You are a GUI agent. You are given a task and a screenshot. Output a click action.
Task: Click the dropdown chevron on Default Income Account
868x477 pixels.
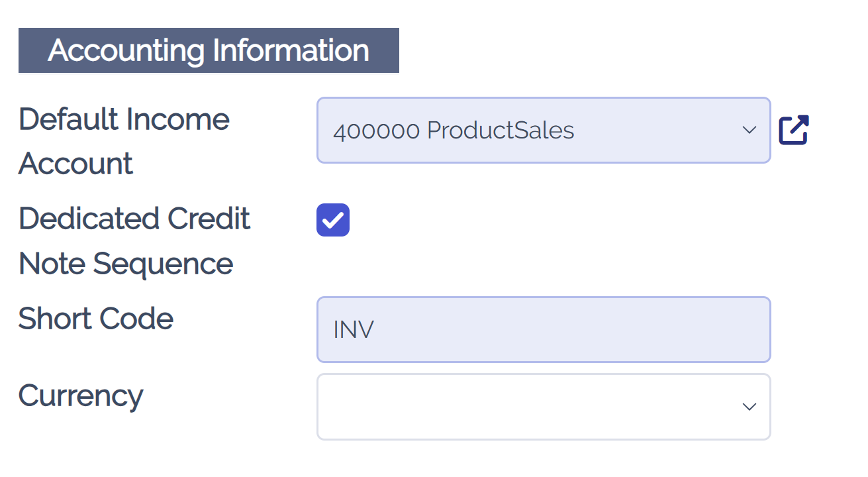(749, 130)
